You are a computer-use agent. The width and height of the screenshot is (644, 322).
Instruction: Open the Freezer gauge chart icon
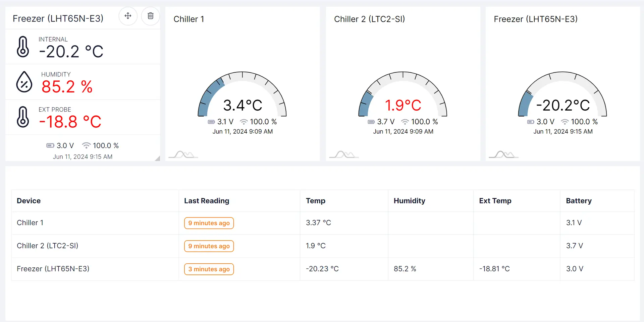pos(503,154)
